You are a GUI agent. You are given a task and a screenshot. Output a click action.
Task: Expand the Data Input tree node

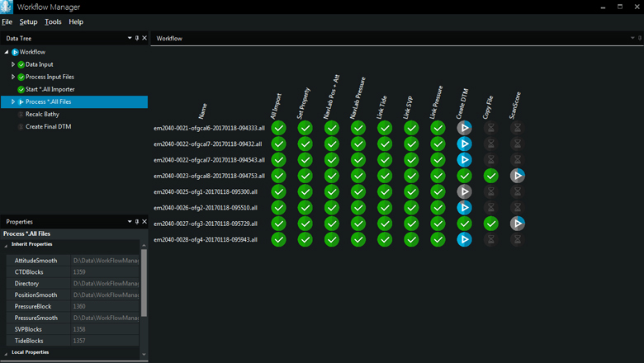[13, 64]
